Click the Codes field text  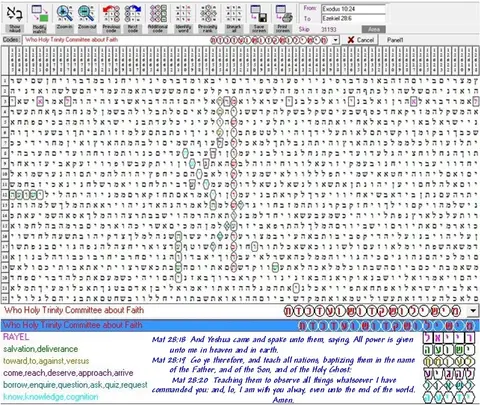72,40
